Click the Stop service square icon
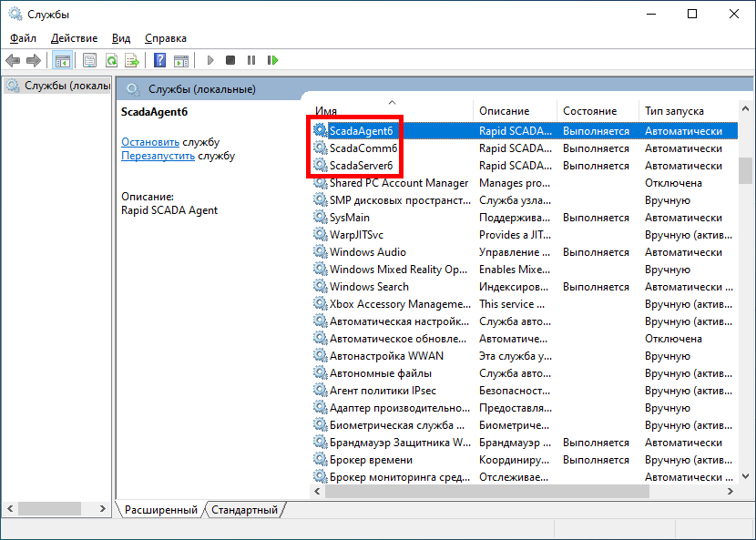This screenshot has height=540, width=756. (230, 60)
